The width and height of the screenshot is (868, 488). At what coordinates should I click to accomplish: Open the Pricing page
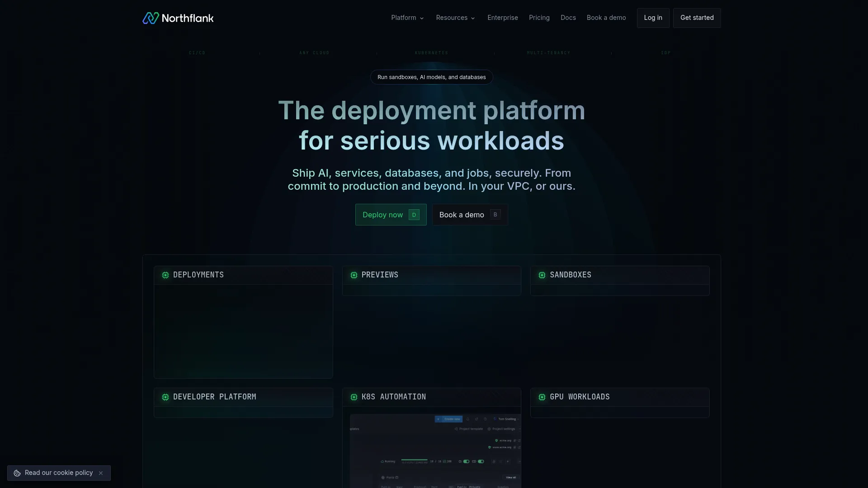(x=539, y=18)
